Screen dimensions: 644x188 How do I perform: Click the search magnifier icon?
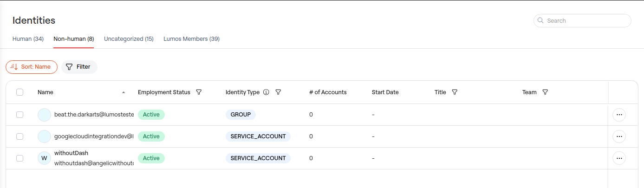(540, 20)
